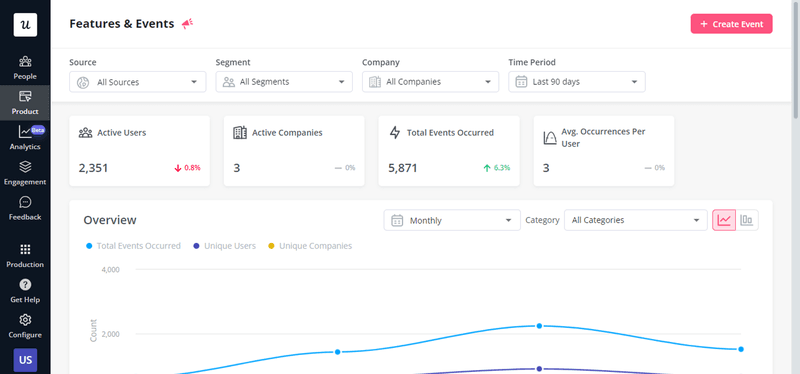Image resolution: width=800 pixels, height=374 pixels.
Task: Click the 4,000 axis label
Action: [x=111, y=269]
